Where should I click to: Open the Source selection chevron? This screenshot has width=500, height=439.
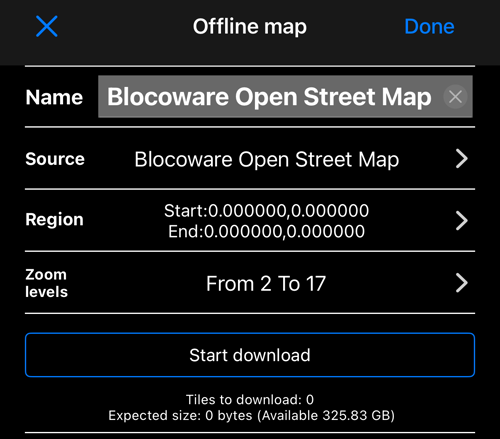click(462, 159)
